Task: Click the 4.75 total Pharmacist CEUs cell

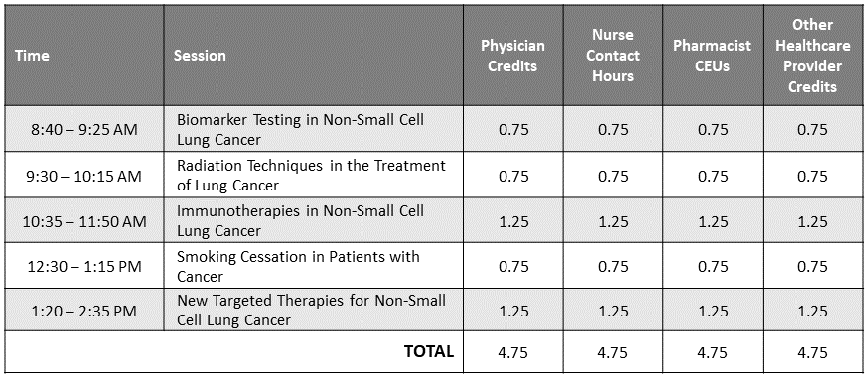Action: [713, 351]
